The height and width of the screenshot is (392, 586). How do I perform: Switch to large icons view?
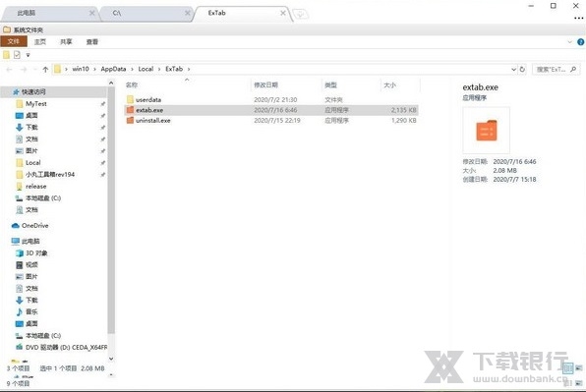[x=579, y=368]
